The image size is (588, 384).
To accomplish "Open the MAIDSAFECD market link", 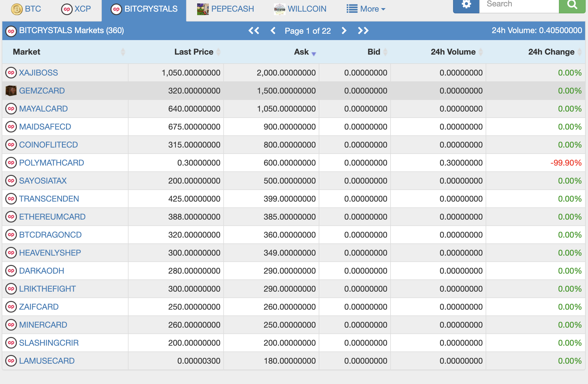I will [x=45, y=127].
